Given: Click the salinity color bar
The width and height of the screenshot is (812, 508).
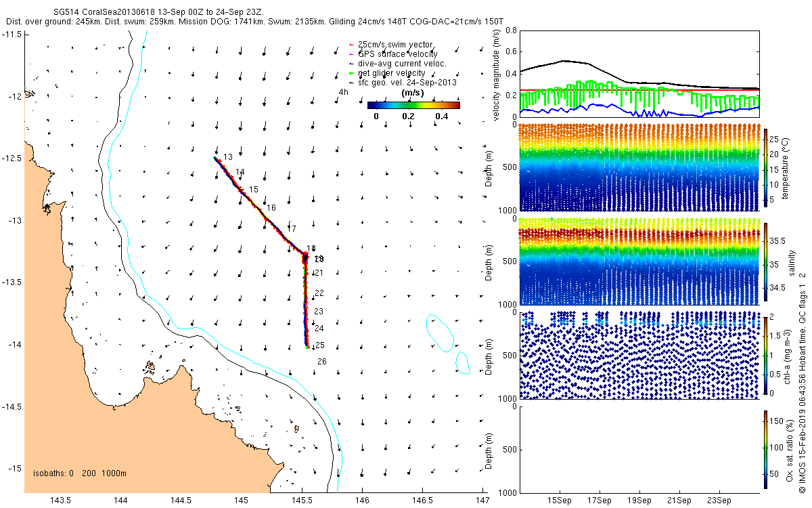Looking at the screenshot, I should 765,261.
